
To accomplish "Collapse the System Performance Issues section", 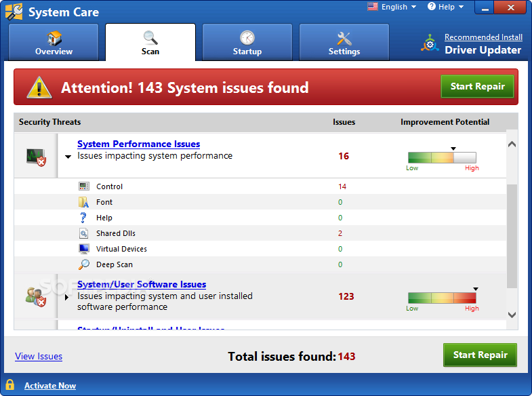I will [x=68, y=157].
